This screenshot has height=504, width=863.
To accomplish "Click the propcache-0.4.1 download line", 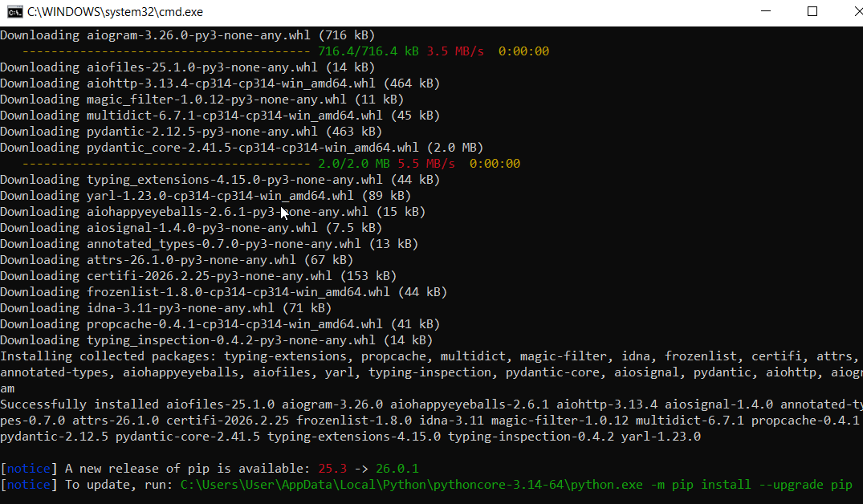I will click(x=220, y=324).
